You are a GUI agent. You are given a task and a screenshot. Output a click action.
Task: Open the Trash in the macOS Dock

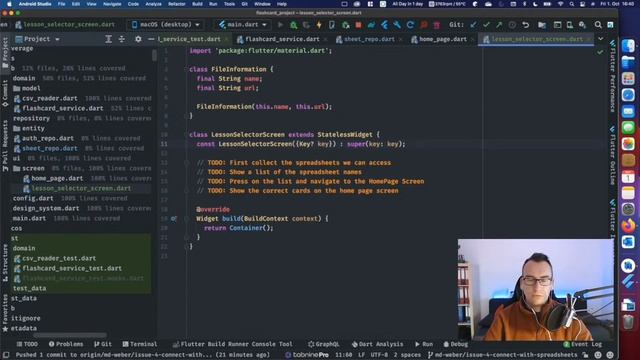pos(628,322)
